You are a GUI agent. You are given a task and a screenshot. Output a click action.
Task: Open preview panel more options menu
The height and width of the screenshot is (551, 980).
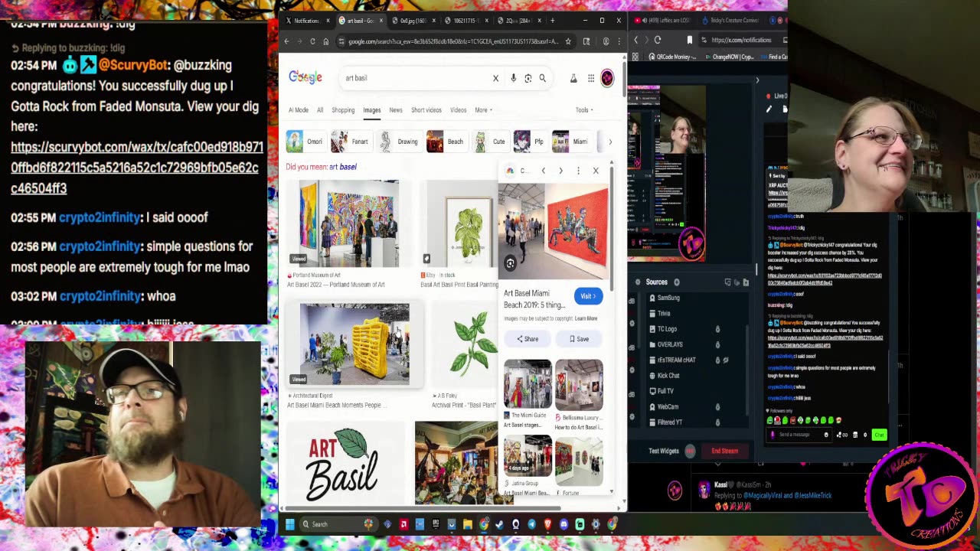pyautogui.click(x=578, y=171)
